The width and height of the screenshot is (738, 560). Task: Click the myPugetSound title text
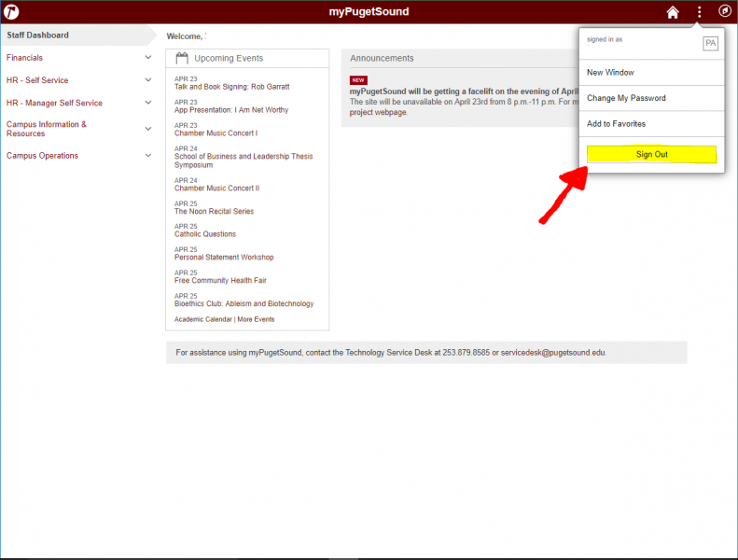pos(369,12)
